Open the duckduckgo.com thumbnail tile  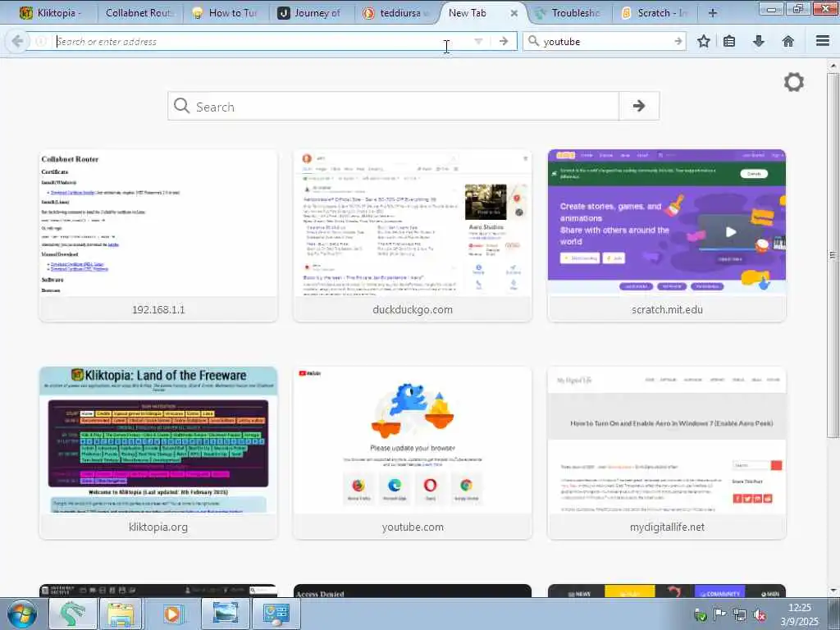point(413,235)
